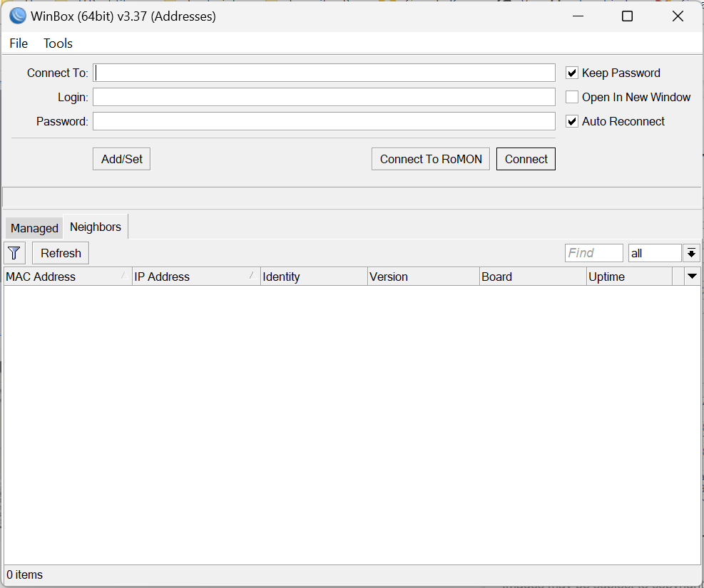Open the column chooser dropdown triangle
This screenshot has width=704, height=588.
pyautogui.click(x=692, y=277)
